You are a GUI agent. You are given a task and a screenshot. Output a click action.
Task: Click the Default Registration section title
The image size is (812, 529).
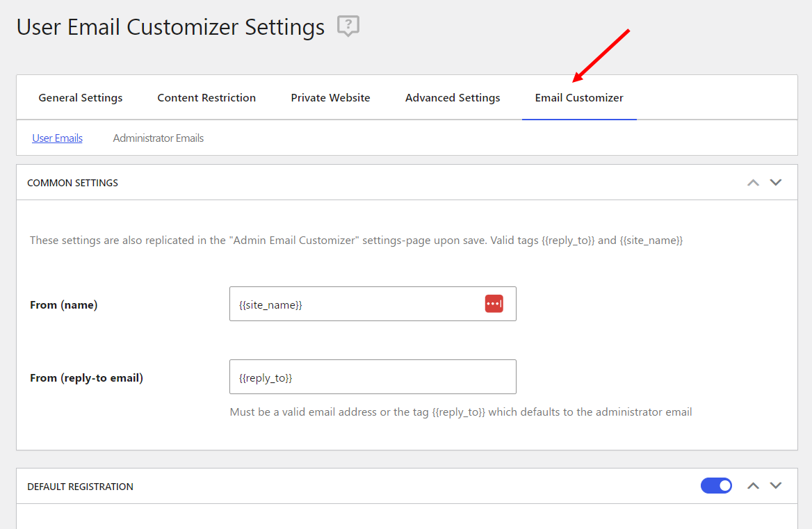pyautogui.click(x=80, y=487)
